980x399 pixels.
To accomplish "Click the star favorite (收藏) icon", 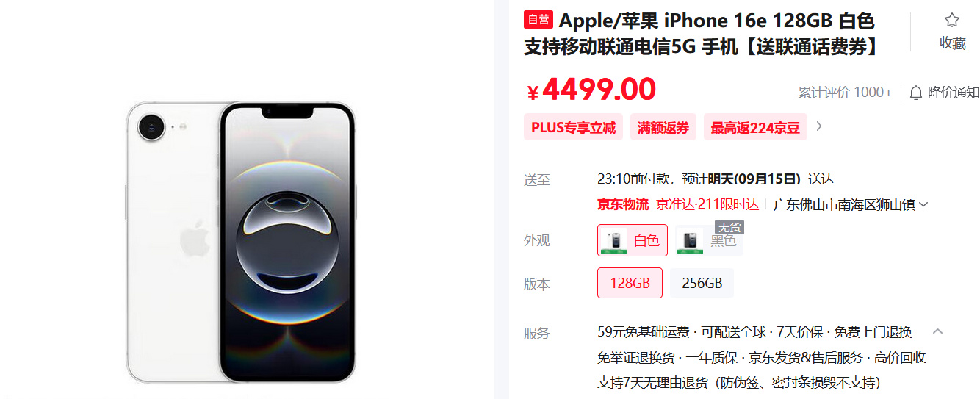I will pos(952,21).
